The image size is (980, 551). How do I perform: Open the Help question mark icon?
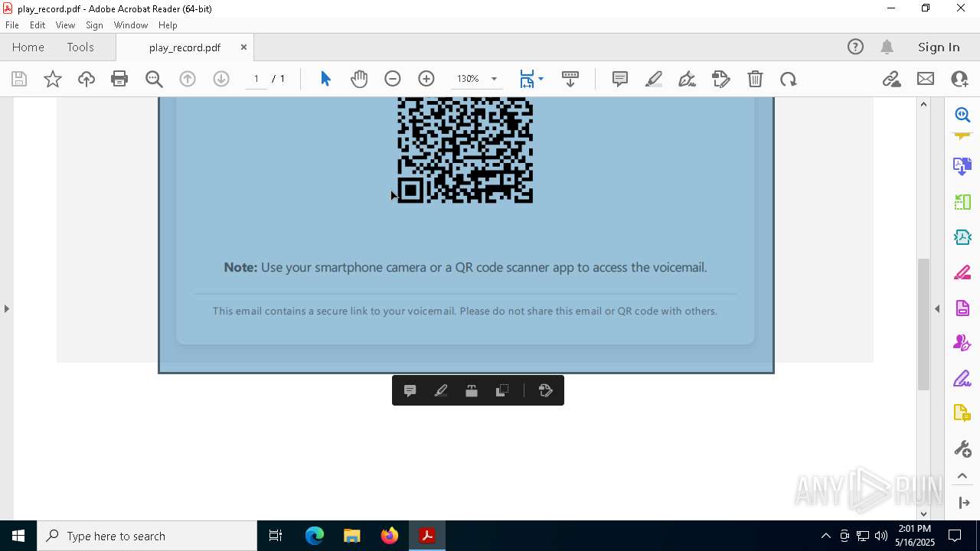(x=855, y=47)
